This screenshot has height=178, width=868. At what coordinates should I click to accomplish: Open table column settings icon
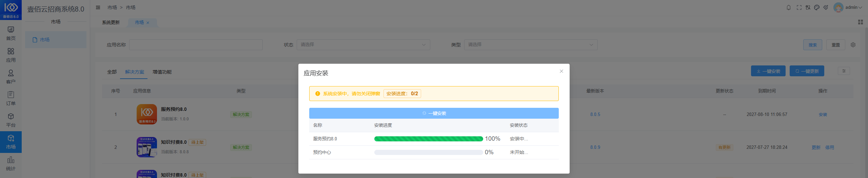click(x=844, y=71)
